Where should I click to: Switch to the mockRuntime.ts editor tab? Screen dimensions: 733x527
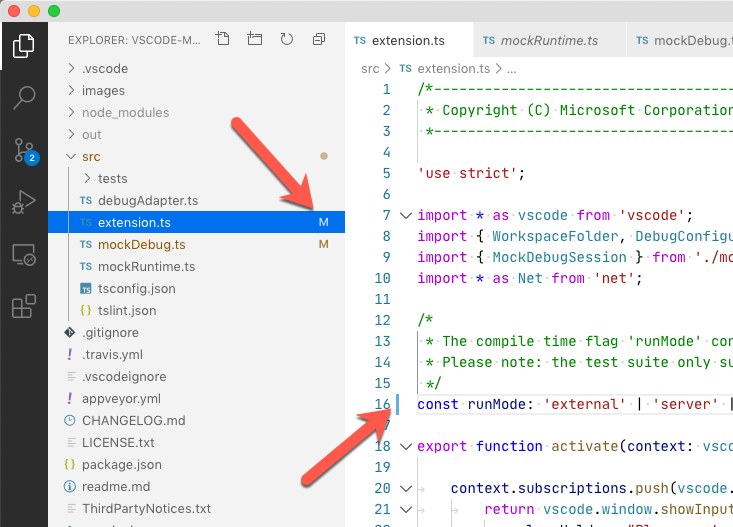click(549, 41)
